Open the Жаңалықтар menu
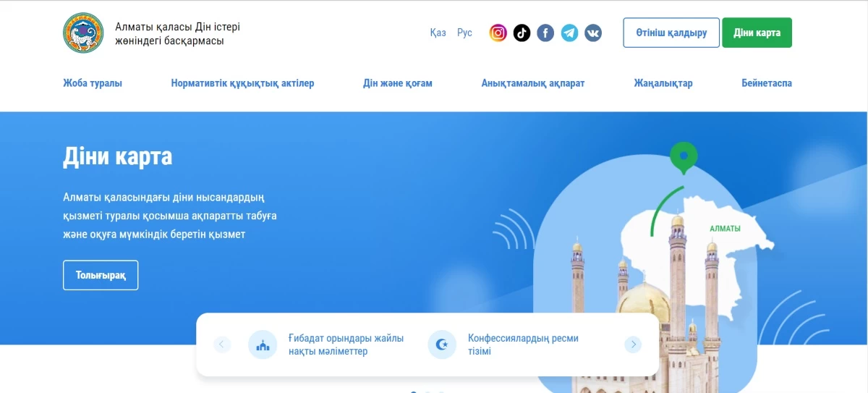The width and height of the screenshot is (868, 393). 663,83
